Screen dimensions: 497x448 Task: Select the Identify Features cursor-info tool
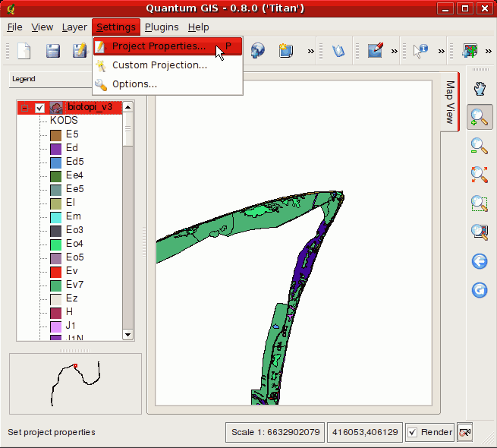click(x=420, y=51)
